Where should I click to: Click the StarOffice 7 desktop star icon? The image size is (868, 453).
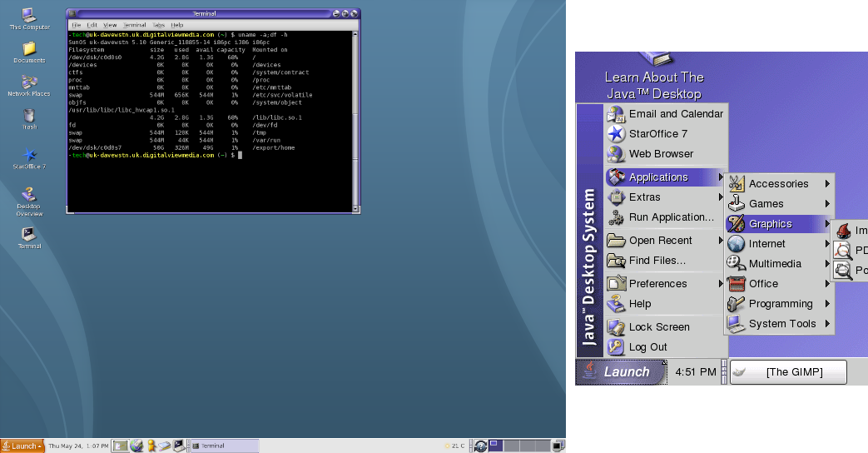tap(29, 155)
